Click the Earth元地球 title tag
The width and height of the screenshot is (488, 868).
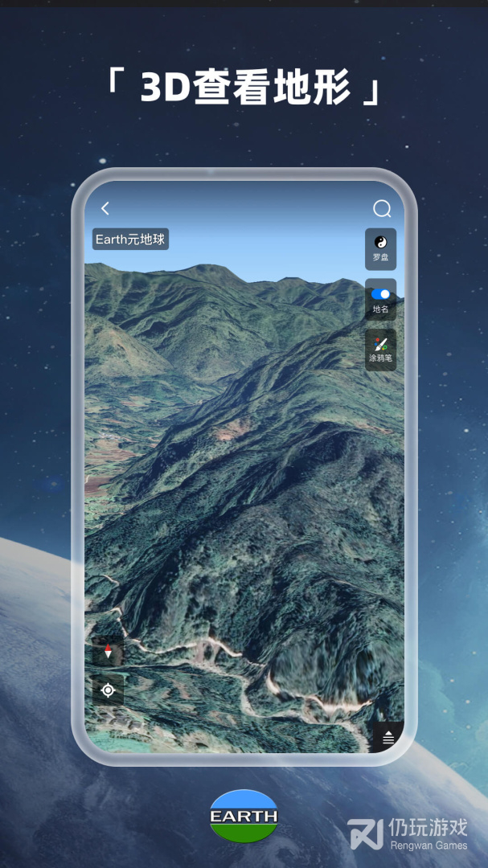(x=130, y=240)
